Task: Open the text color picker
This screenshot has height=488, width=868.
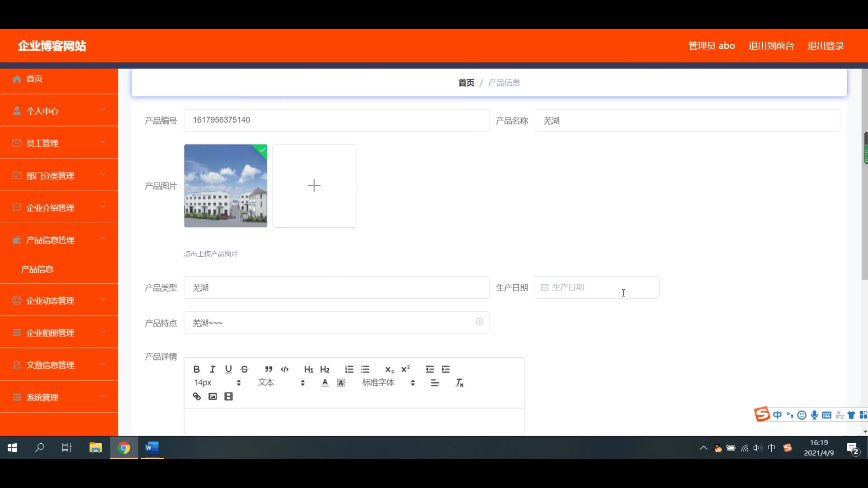Action: [x=325, y=383]
